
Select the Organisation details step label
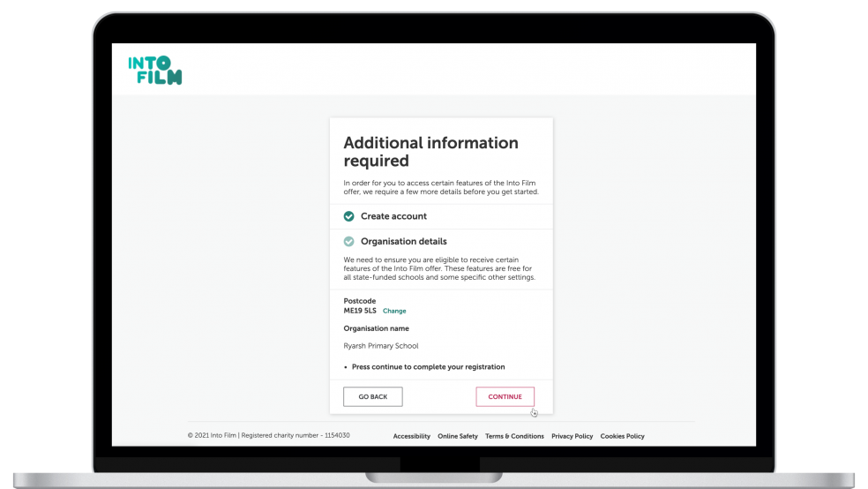(403, 242)
